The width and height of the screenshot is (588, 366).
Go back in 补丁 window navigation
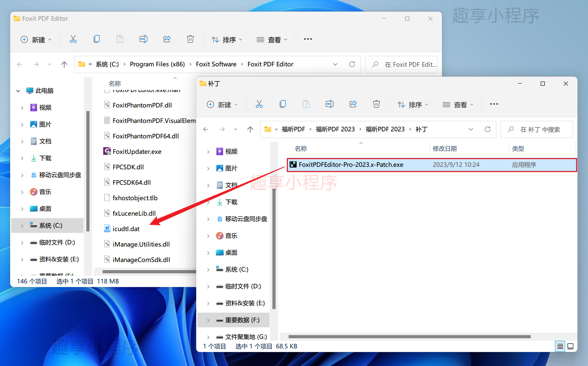coord(206,129)
